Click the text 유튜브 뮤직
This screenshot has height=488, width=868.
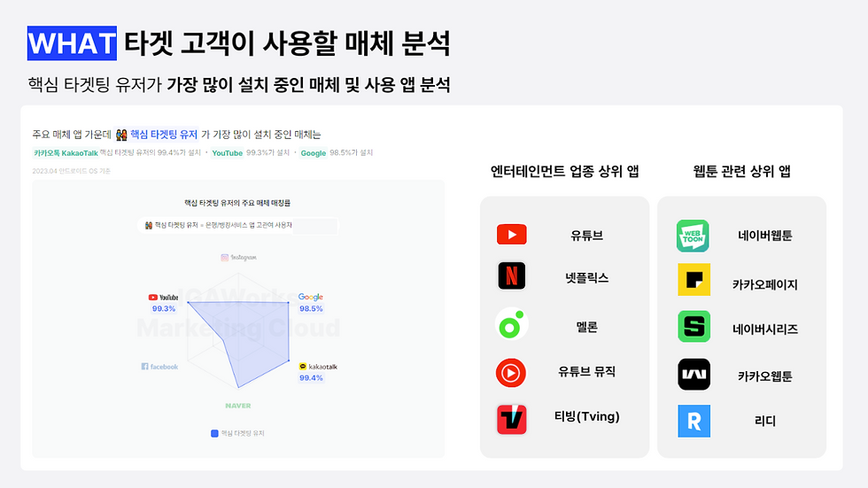(586, 371)
